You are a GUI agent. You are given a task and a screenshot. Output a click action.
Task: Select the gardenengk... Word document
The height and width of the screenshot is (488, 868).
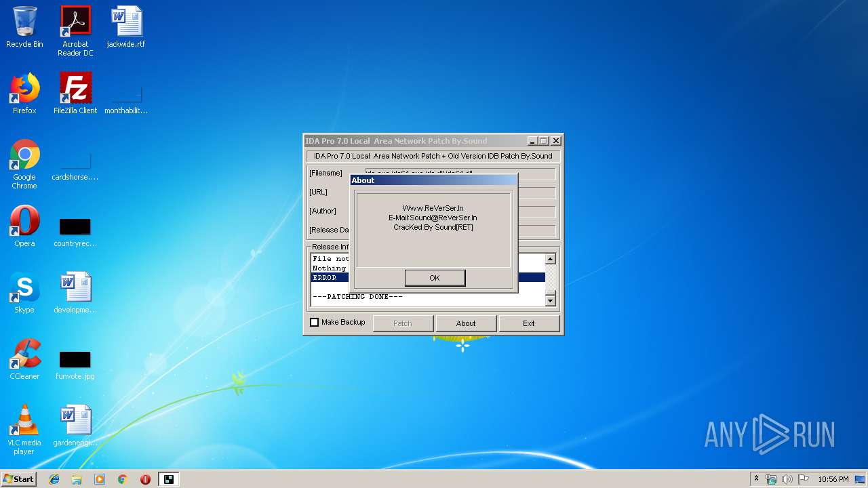75,426
